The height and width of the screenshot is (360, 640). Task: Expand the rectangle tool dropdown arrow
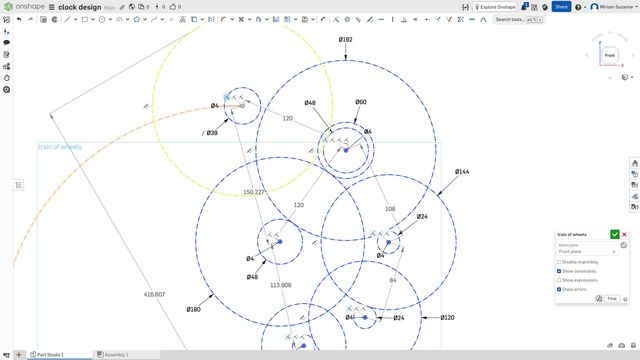click(x=93, y=19)
